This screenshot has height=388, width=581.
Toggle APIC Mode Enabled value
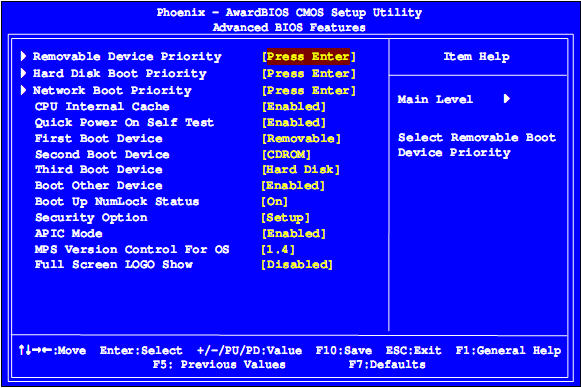(294, 233)
